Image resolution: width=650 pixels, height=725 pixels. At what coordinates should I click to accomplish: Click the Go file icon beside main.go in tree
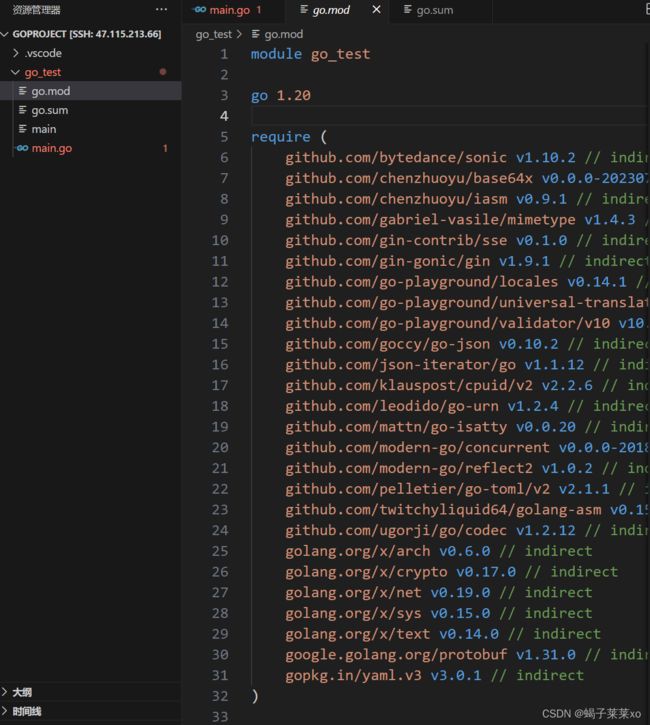22,148
